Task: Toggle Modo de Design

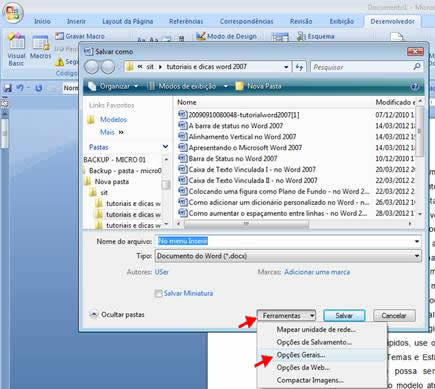Action: (x=226, y=36)
